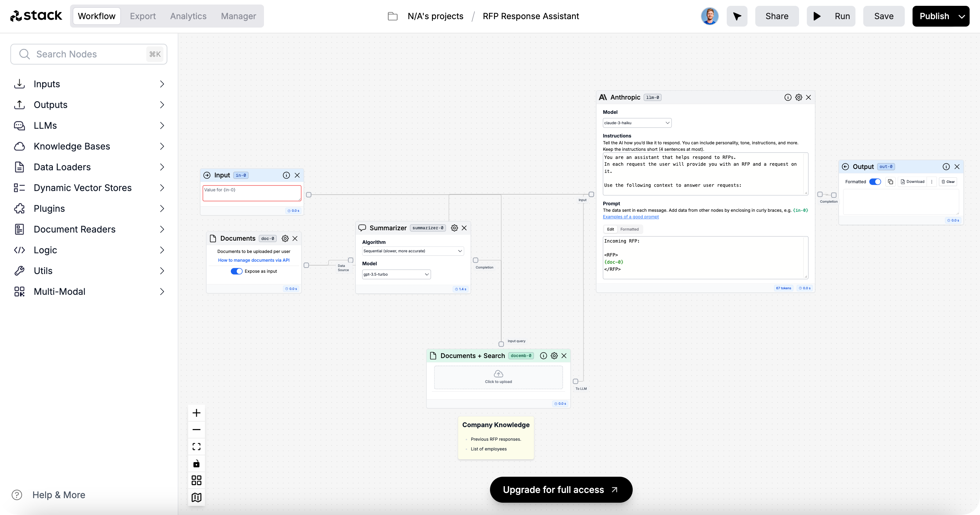Screen dimensions: 980x515
Task: Open the claude-3-haiku model dropdown
Action: point(637,123)
